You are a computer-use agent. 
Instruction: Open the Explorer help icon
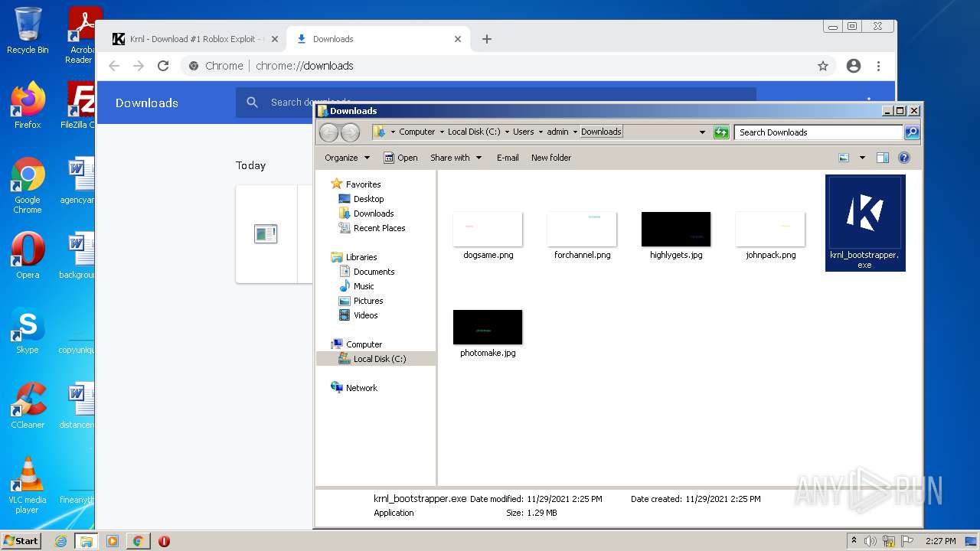[904, 158]
